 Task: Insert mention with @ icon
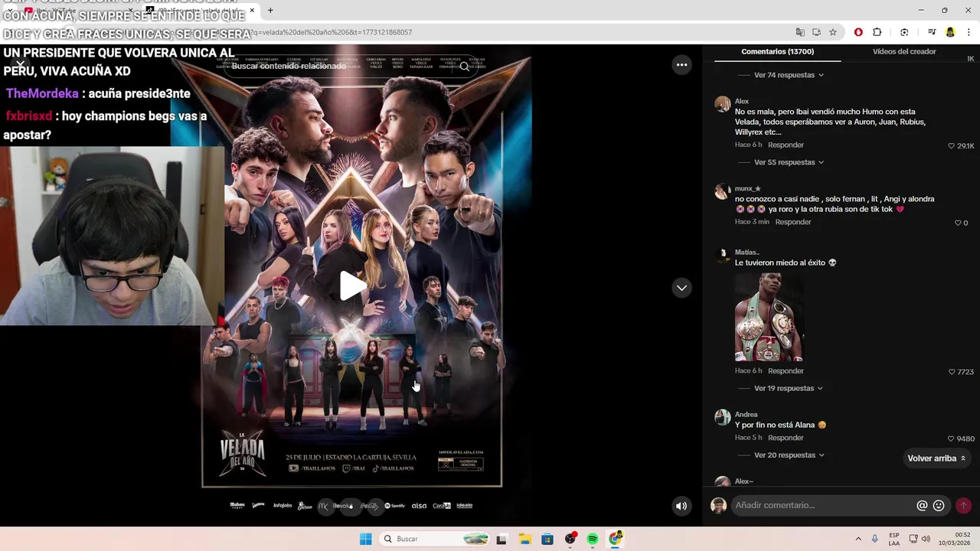(x=922, y=506)
